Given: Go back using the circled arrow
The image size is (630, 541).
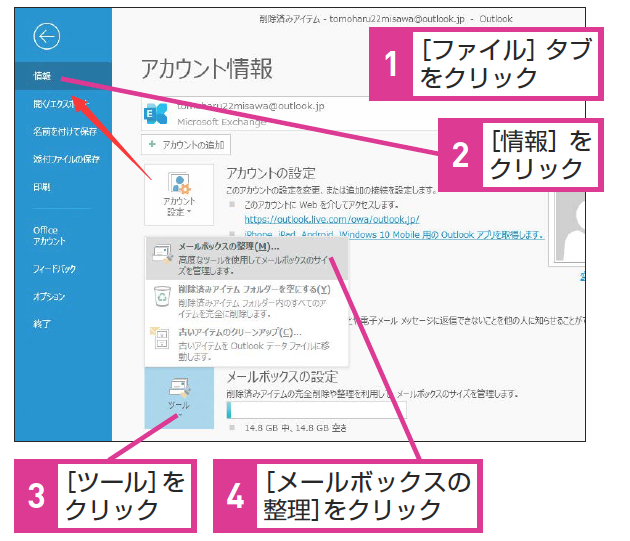Looking at the screenshot, I should 47,37.
